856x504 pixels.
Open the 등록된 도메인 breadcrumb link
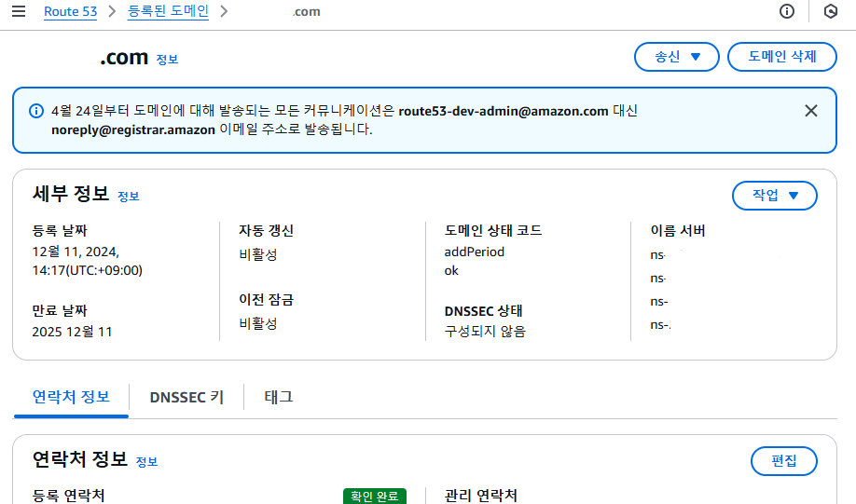coord(168,11)
